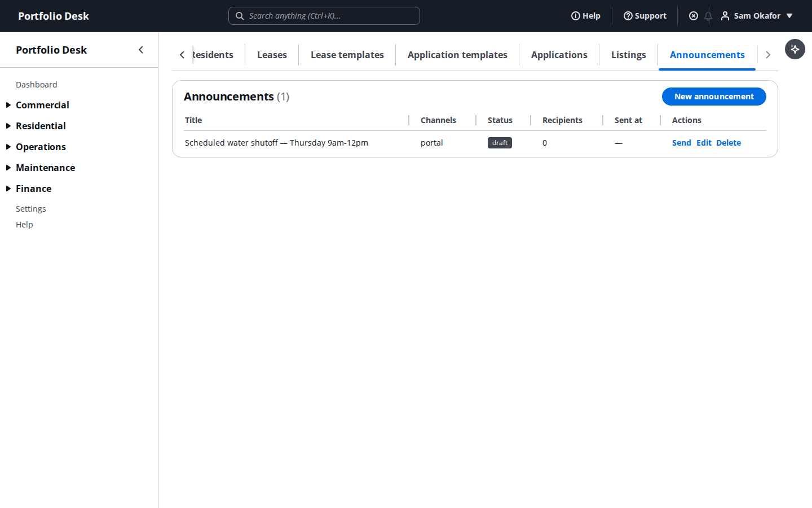This screenshot has width=812, height=508.
Task: Go to the Applications tab
Action: click(x=559, y=55)
